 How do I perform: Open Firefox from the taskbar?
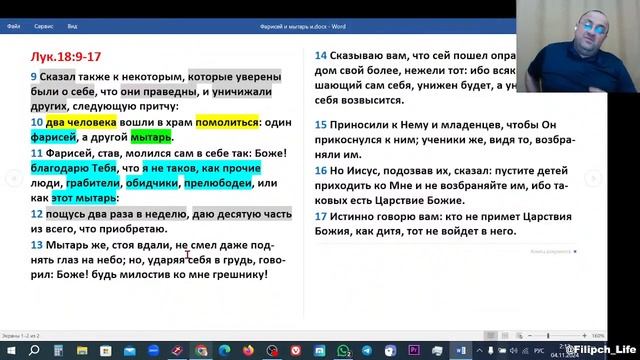248,351
